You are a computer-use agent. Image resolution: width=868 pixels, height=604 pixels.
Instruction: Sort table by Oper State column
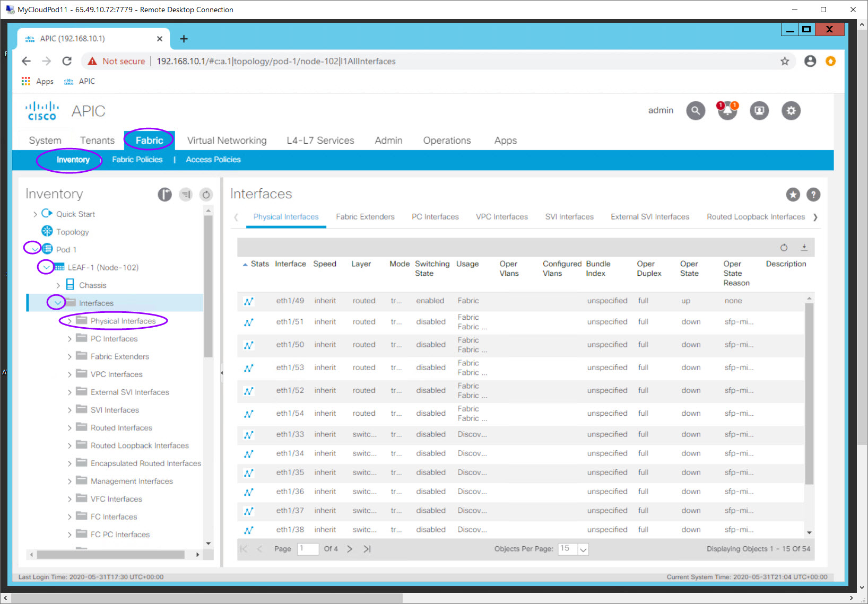pyautogui.click(x=689, y=268)
